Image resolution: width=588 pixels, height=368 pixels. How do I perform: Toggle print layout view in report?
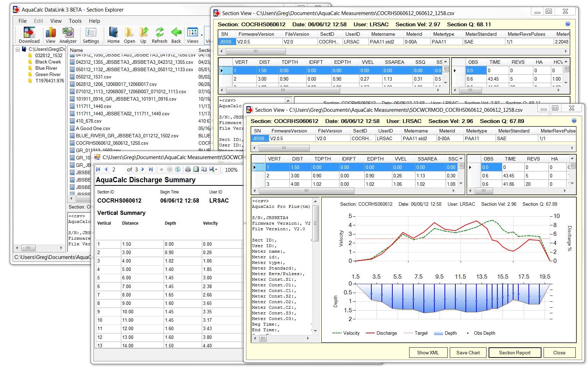tap(196, 169)
